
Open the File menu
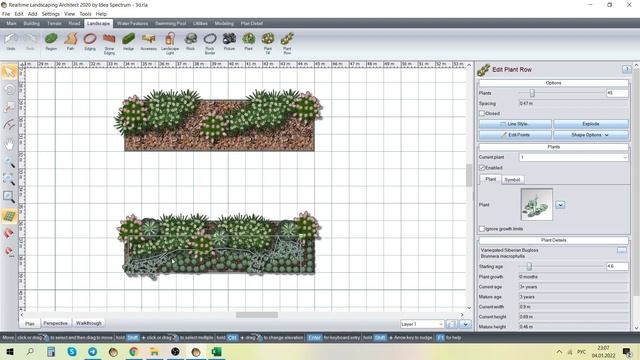tap(6, 14)
